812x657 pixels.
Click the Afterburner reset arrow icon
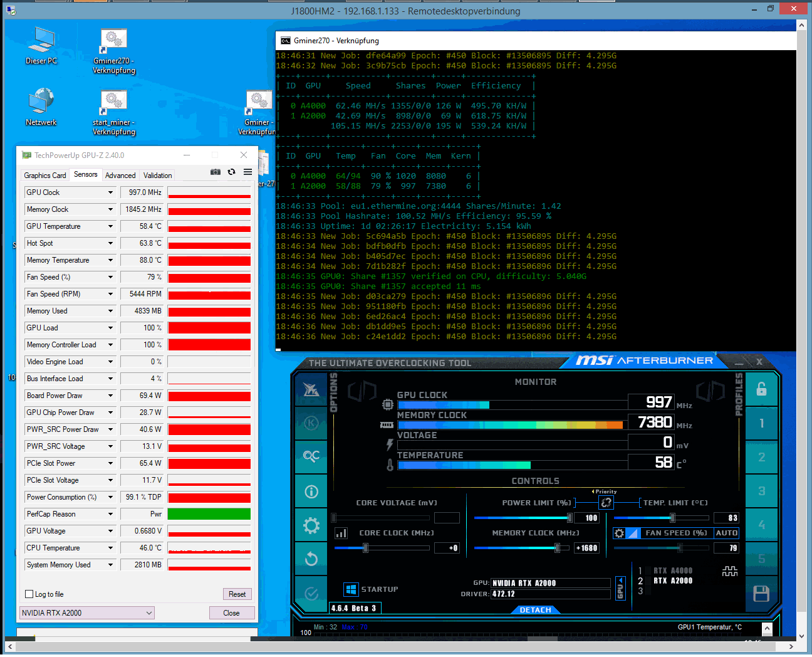pos(311,559)
